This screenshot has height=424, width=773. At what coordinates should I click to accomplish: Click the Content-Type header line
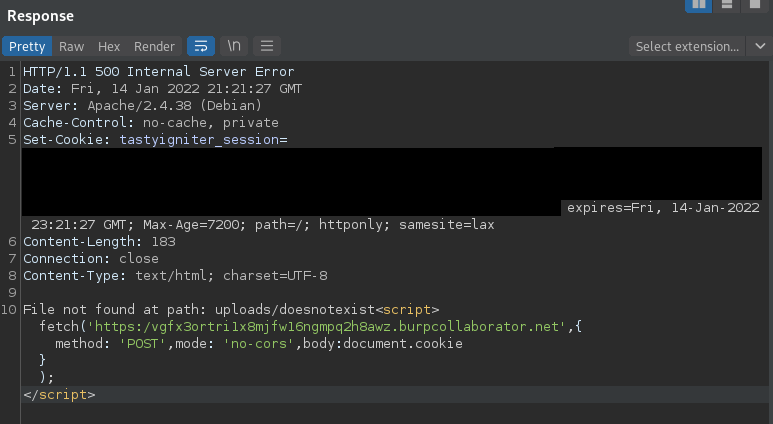pos(175,276)
